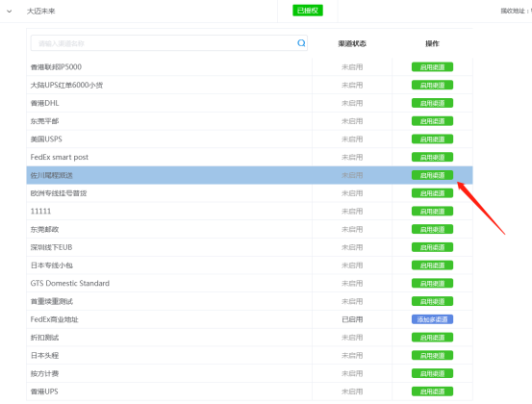Enable channel for 欧洲专线挂号普货
The width and height of the screenshot is (532, 404).
(432, 193)
